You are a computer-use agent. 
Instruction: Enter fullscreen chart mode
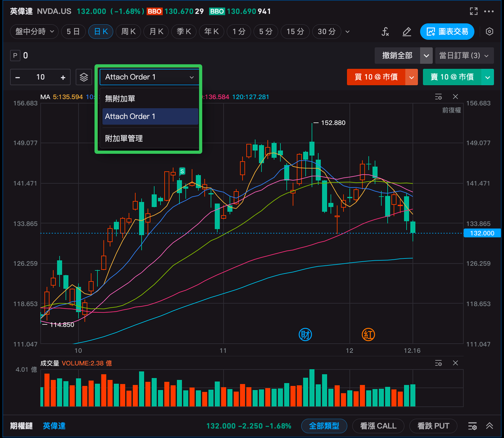point(473,11)
